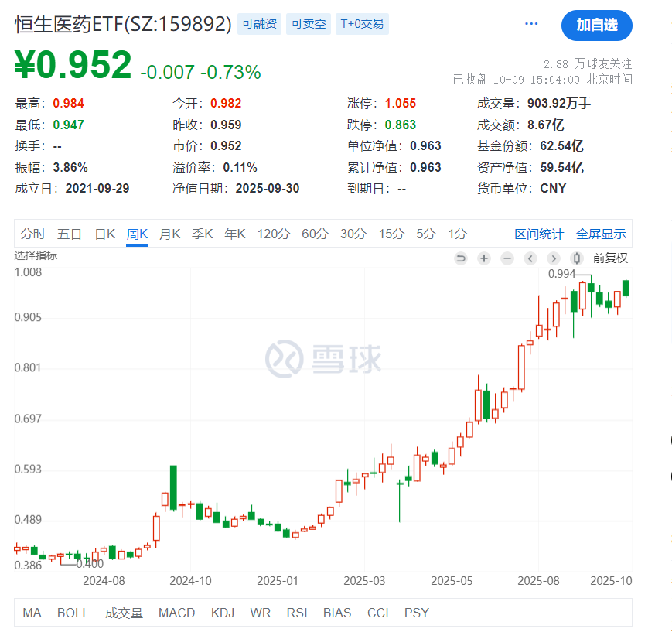
Task: Click the 8.67亿 turnover value
Action: 546,125
